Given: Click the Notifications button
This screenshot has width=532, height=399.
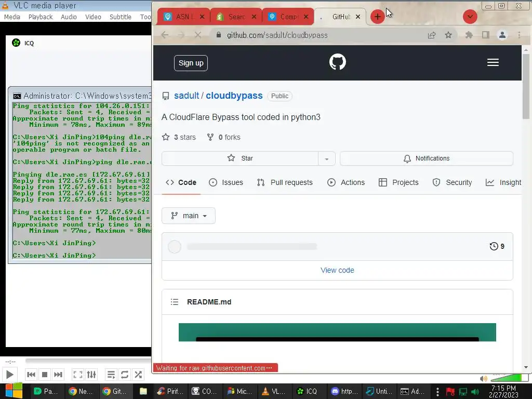Looking at the screenshot, I should [427, 158].
